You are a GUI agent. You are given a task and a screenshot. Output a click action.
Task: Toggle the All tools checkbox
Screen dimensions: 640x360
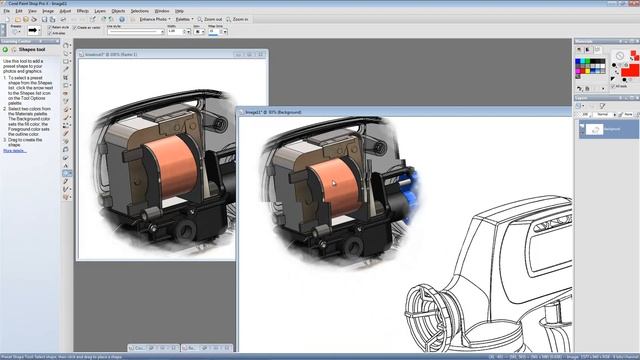pos(613,86)
